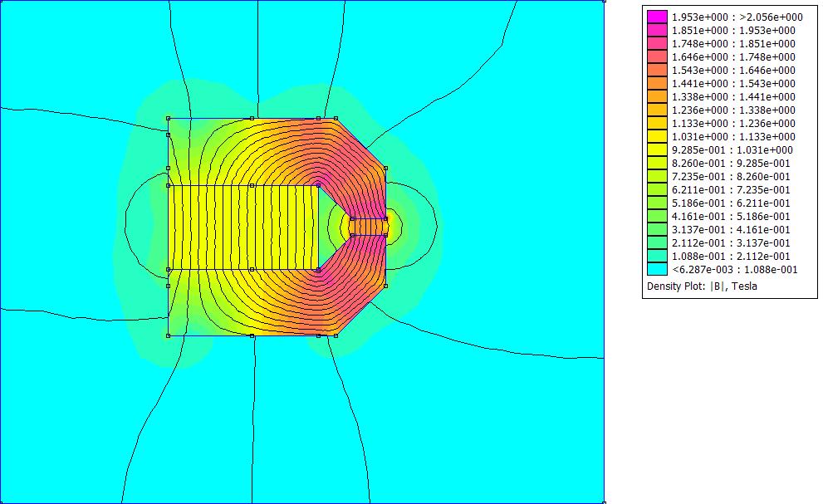Screen dimensions: 823x504
Task: Select legend text '2.112e-001 : 3.137e-001'
Action: [x=731, y=243]
